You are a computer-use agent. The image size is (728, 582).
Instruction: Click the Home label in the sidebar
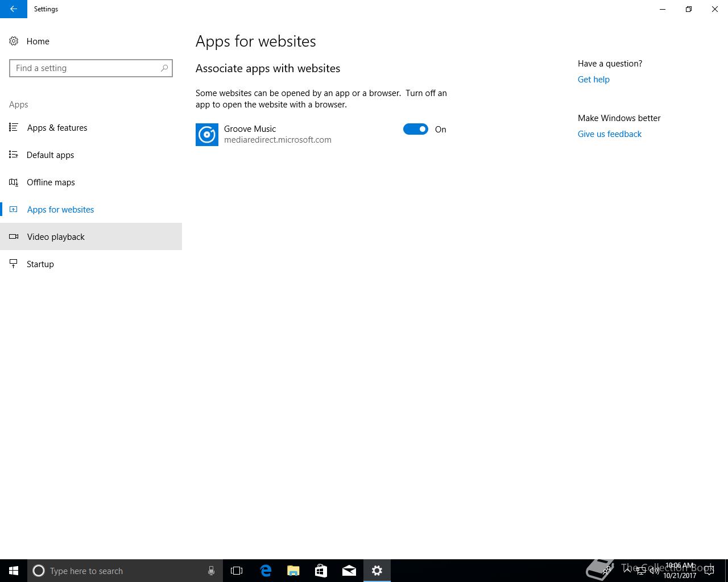38,41
